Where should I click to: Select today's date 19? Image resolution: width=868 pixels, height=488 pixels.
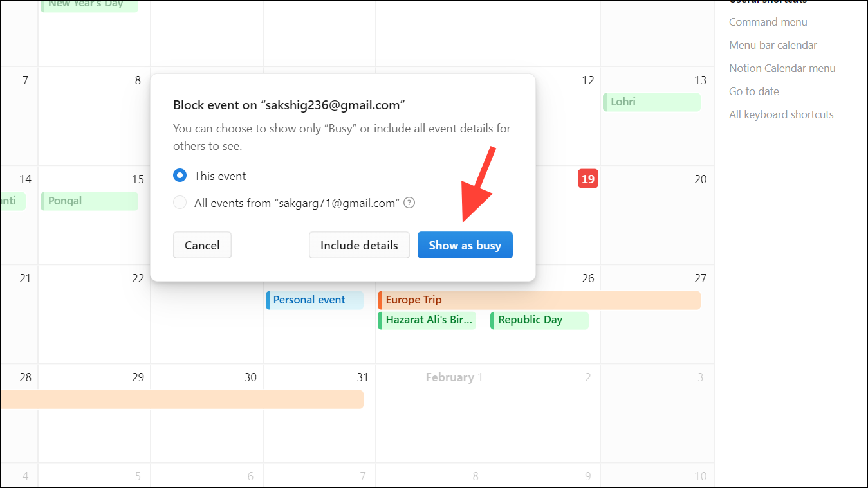pyautogui.click(x=587, y=179)
